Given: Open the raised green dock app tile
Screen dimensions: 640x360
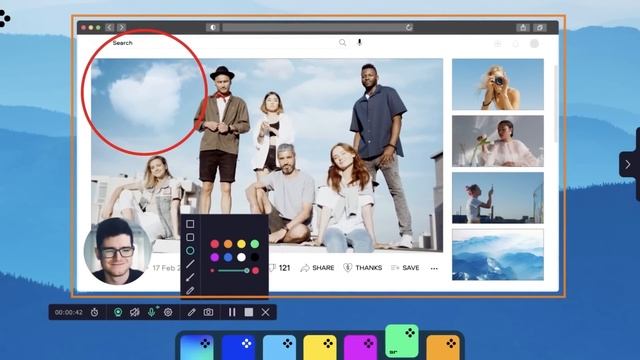Looking at the screenshot, I should pyautogui.click(x=402, y=341).
